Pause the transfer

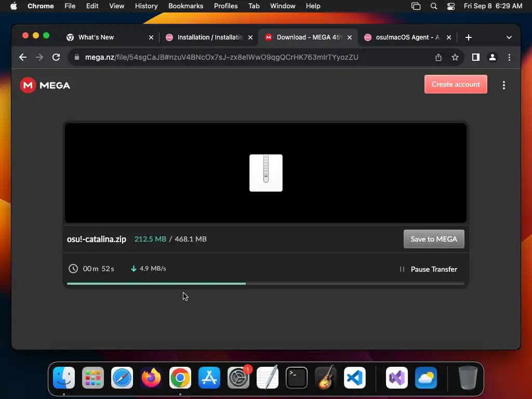428,269
